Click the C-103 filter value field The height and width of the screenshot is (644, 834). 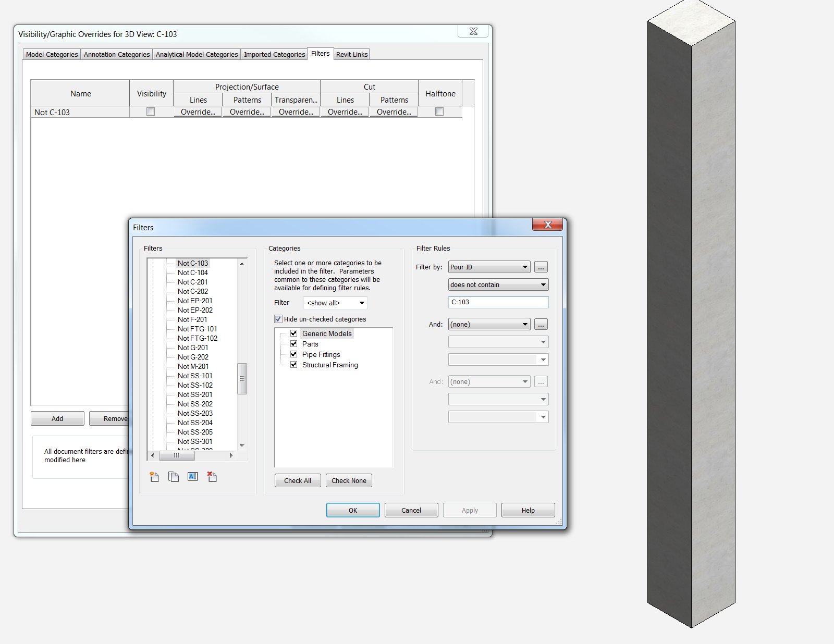[x=498, y=302]
